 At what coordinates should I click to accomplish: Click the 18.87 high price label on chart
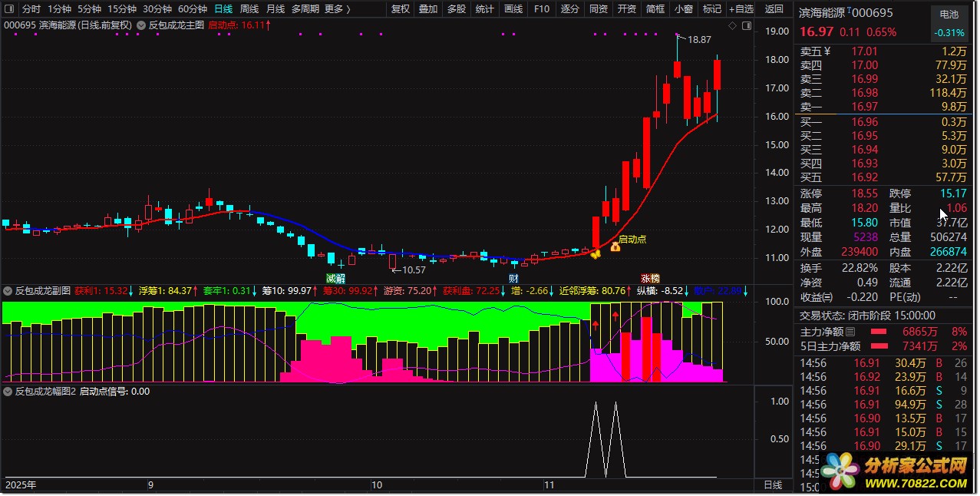[699, 40]
